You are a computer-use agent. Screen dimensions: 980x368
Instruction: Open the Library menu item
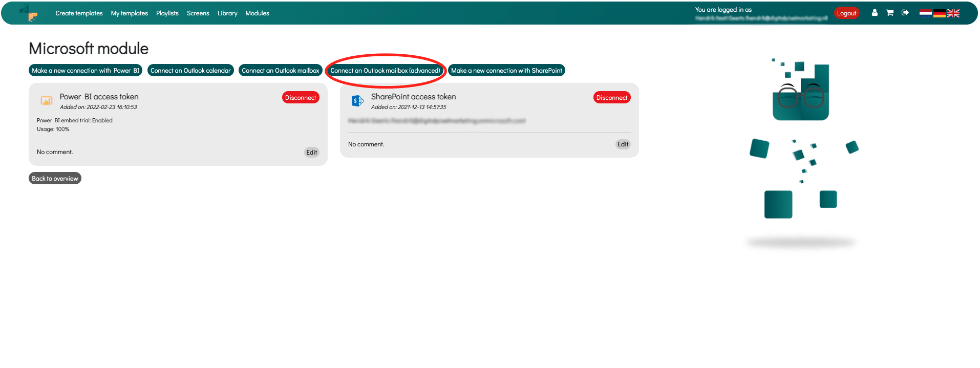click(x=227, y=13)
